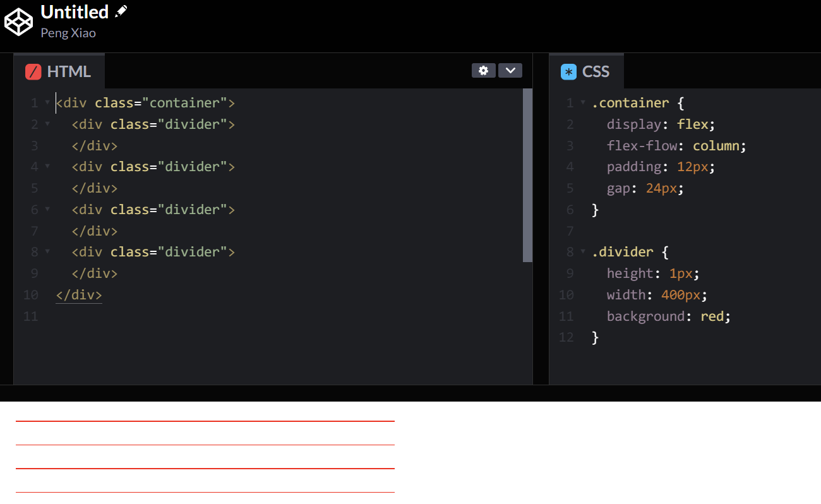
Task: Click the blue CSS asterisk icon
Action: point(569,72)
